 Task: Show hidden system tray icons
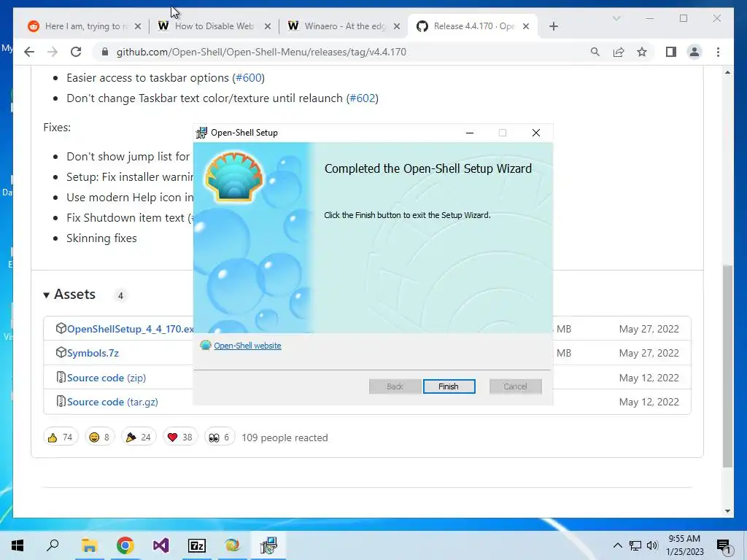[x=617, y=545]
